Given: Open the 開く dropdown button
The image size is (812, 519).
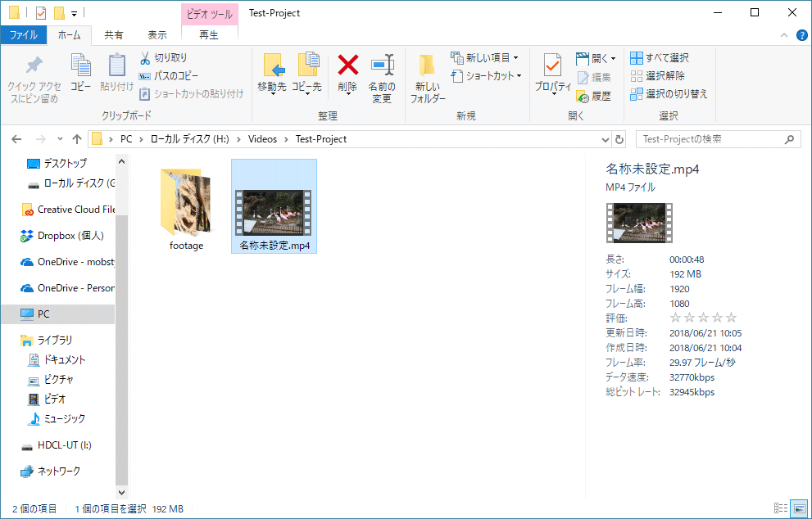Looking at the screenshot, I should pos(613,58).
